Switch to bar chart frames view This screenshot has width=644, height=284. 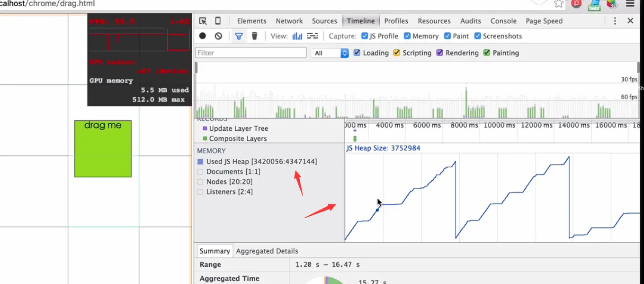pyautogui.click(x=297, y=36)
